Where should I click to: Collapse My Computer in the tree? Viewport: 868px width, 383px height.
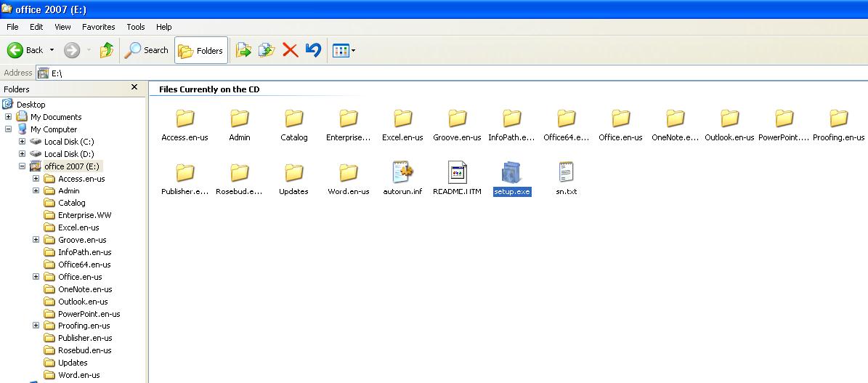[8, 129]
